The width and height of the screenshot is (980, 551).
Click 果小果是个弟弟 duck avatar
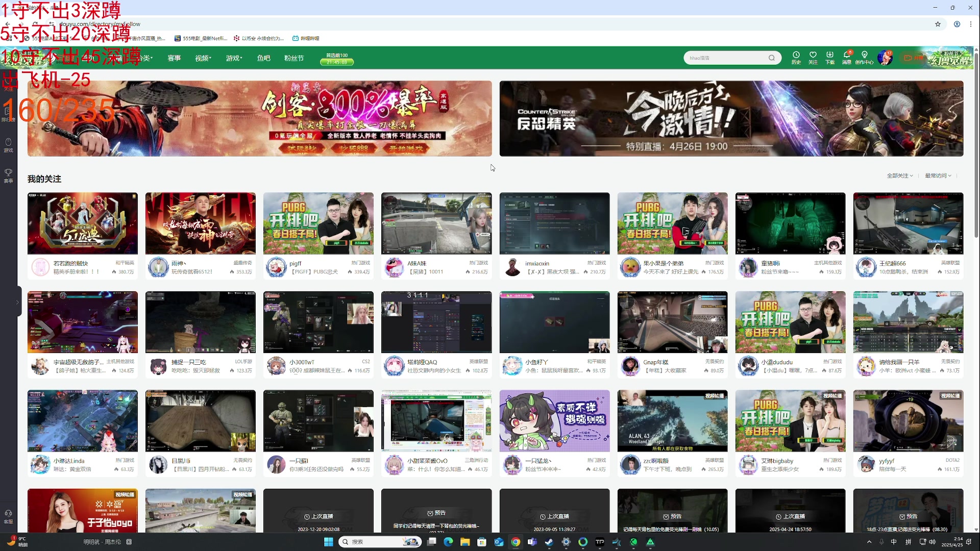(x=630, y=267)
